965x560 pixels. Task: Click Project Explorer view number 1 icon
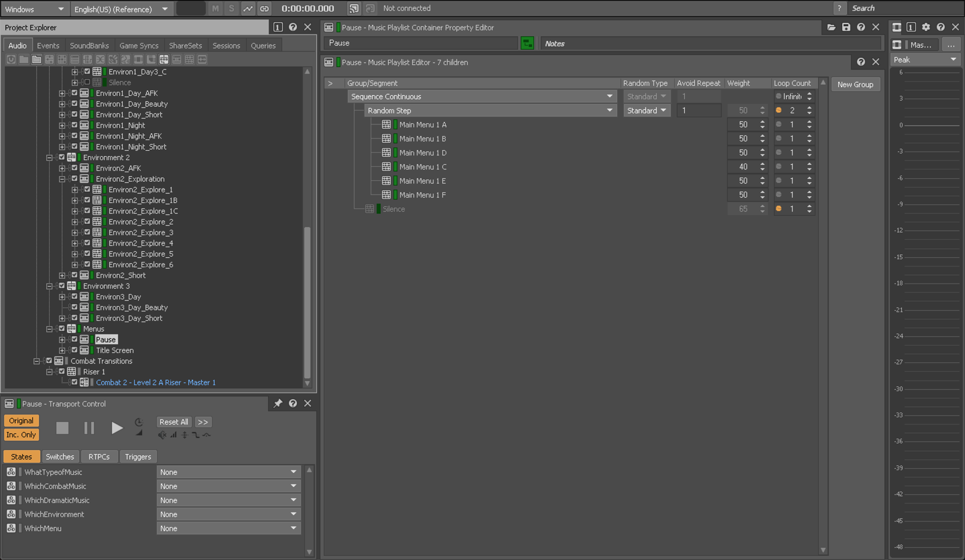click(278, 27)
